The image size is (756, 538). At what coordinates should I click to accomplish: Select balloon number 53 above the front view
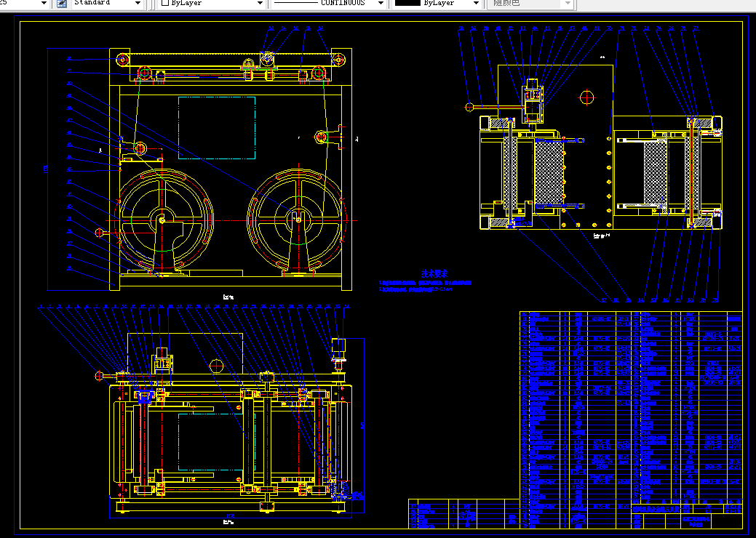point(271,28)
